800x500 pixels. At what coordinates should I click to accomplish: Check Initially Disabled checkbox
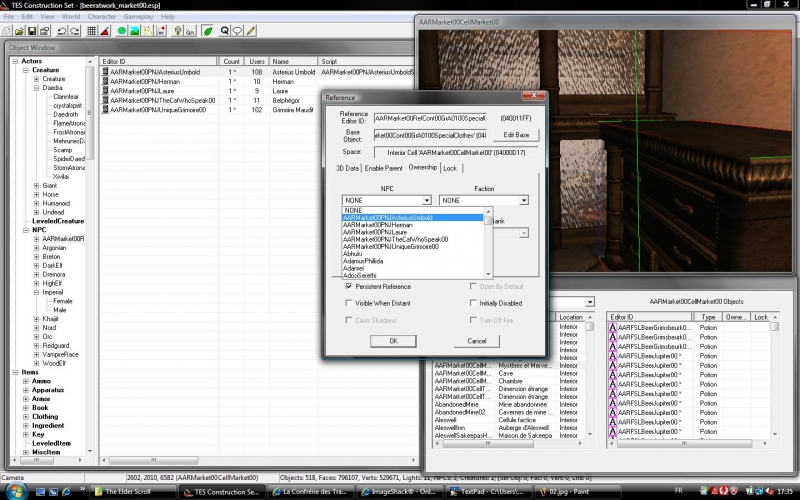473,303
